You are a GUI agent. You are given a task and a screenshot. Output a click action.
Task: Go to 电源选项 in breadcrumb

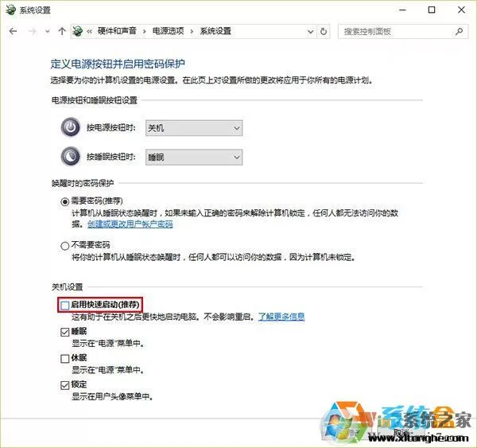169,31
